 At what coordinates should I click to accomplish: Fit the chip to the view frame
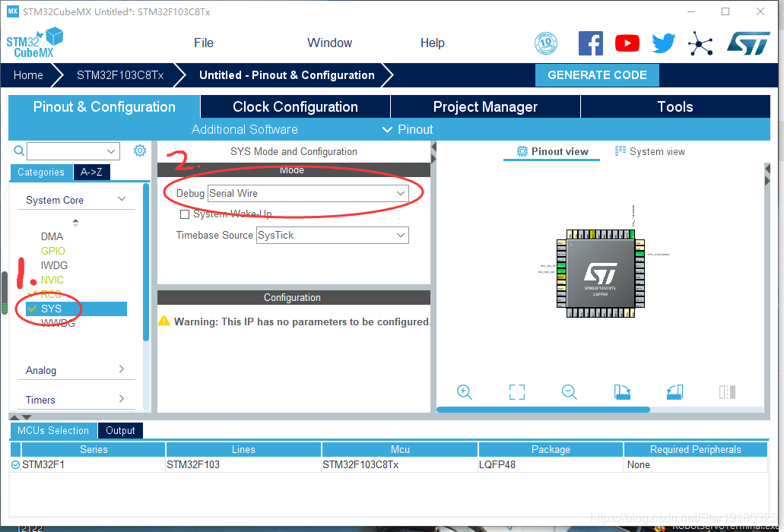(517, 392)
